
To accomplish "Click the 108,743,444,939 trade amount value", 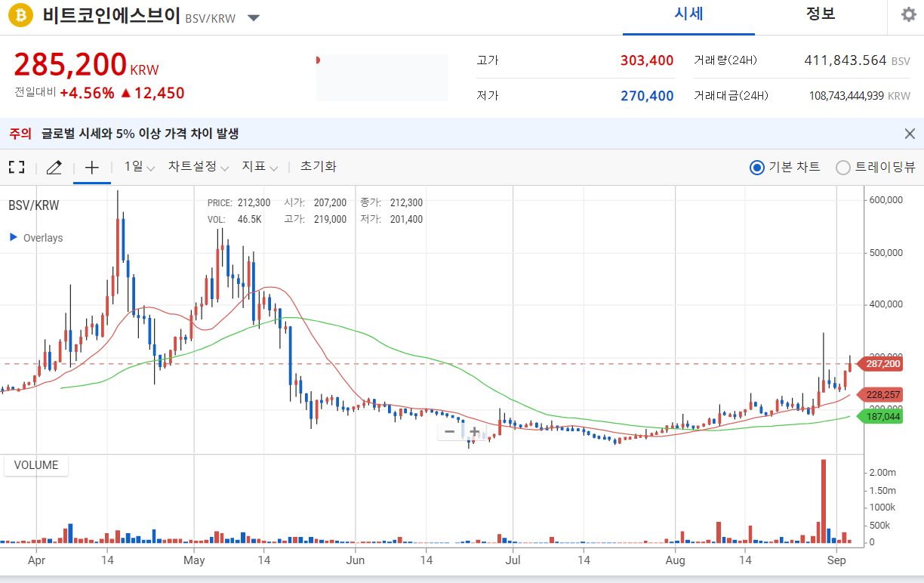I will 846,96.
